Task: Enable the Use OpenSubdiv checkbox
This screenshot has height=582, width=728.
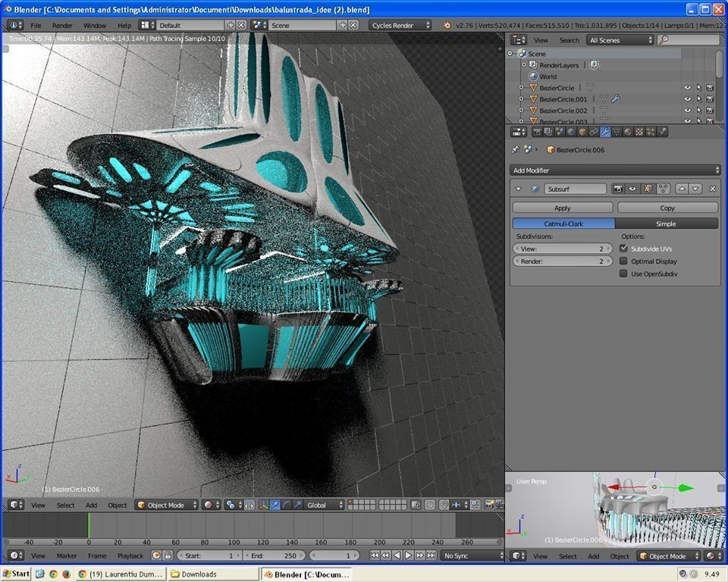Action: pos(623,274)
